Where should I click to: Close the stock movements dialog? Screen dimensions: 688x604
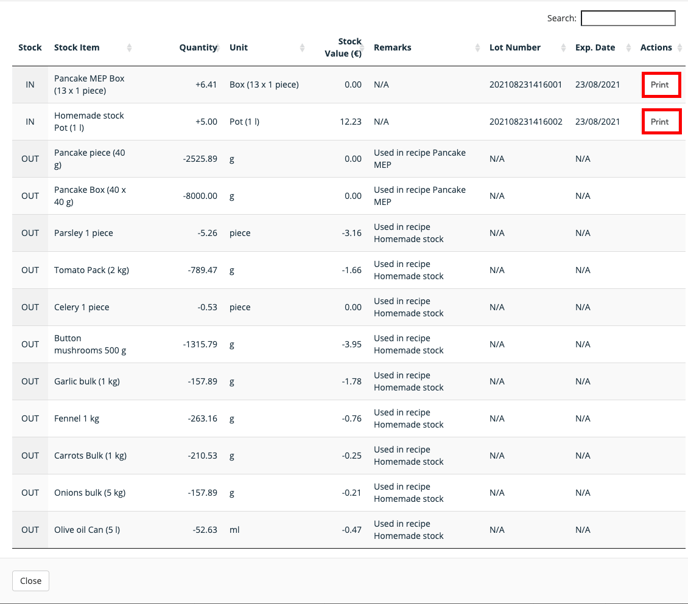click(x=31, y=581)
